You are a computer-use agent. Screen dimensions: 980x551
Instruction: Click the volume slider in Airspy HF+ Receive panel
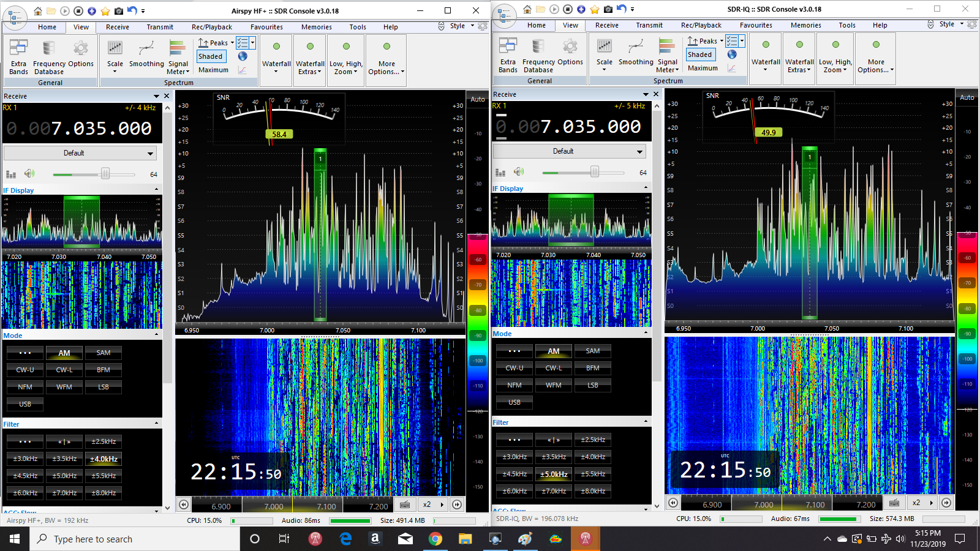coord(105,174)
